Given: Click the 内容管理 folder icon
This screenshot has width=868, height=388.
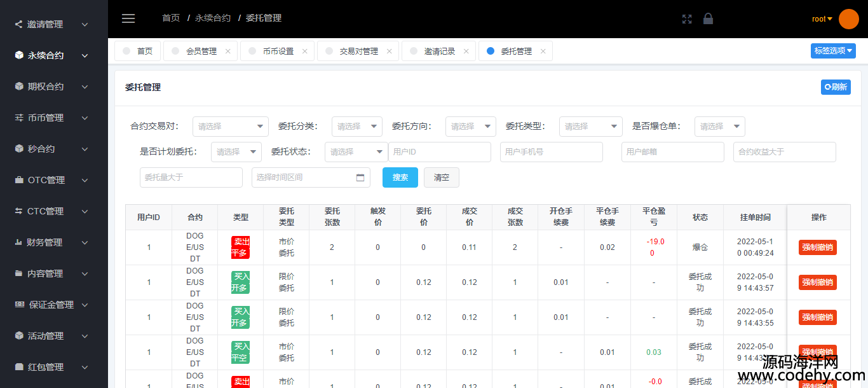Looking at the screenshot, I should [19, 274].
